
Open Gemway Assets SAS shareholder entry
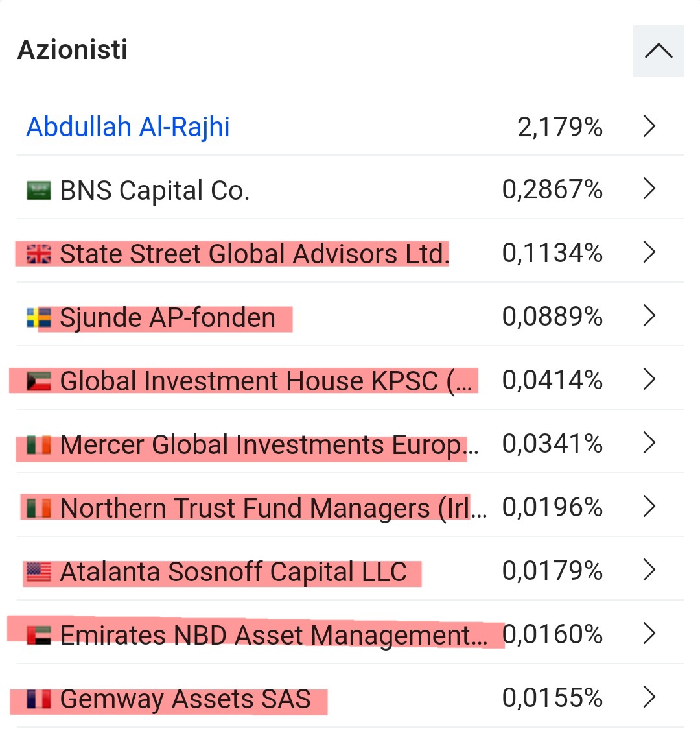tap(185, 699)
